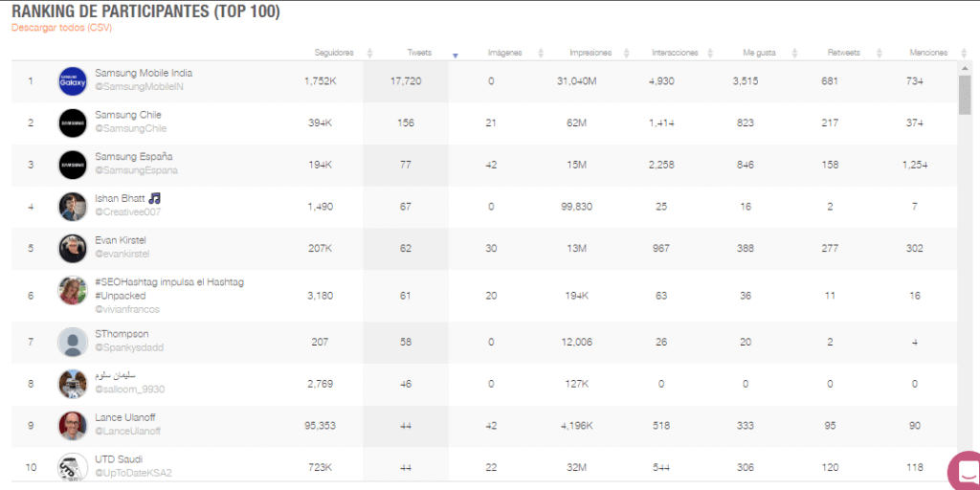This screenshot has width=980, height=490.
Task: Open the @vivianfrancos user handle
Action: pos(127,309)
